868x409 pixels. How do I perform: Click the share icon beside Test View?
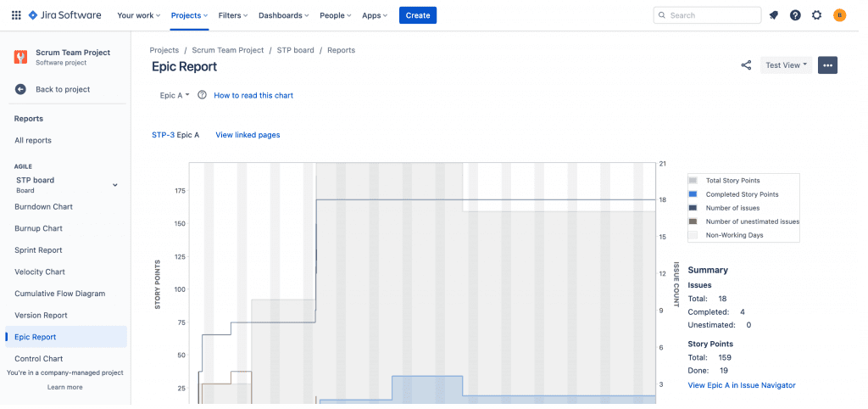coord(746,65)
